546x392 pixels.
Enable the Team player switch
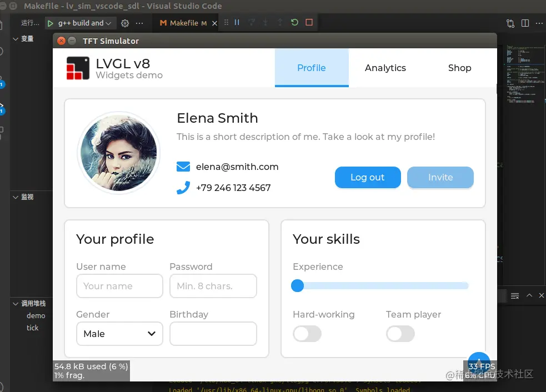pyautogui.click(x=400, y=334)
